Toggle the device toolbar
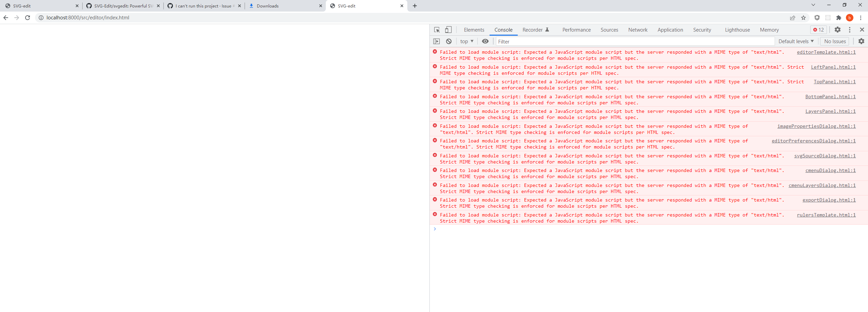Screen dimensions: 868x312 click(448, 30)
